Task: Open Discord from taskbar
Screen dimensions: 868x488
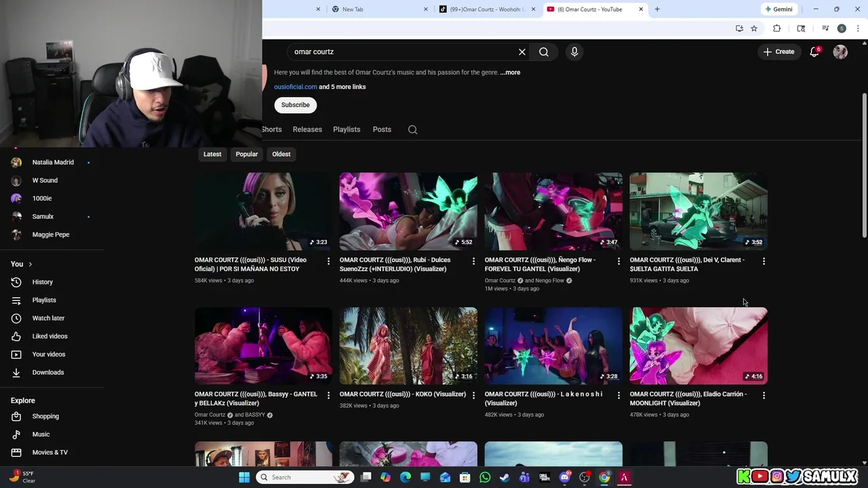Action: [x=565, y=477]
